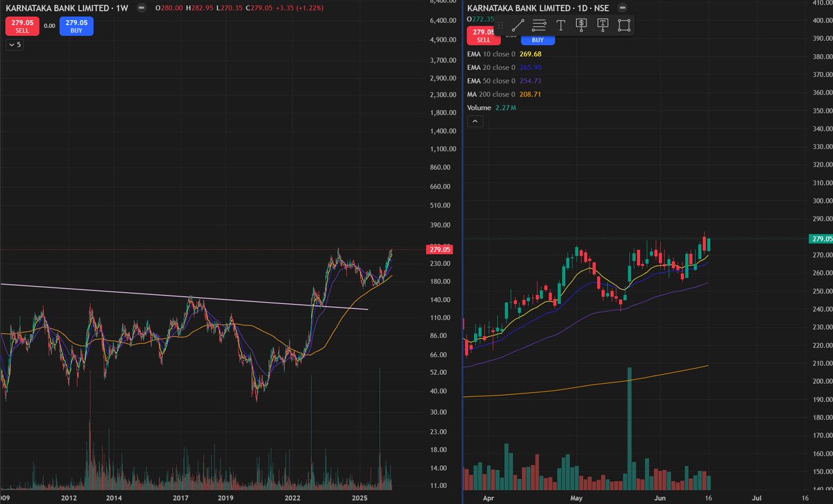Select the EMA 20 close indicator legend

tap(504, 67)
